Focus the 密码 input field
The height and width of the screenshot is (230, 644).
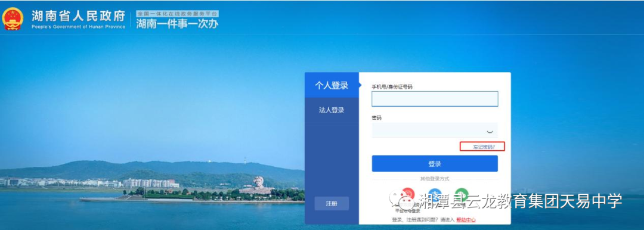[435, 130]
